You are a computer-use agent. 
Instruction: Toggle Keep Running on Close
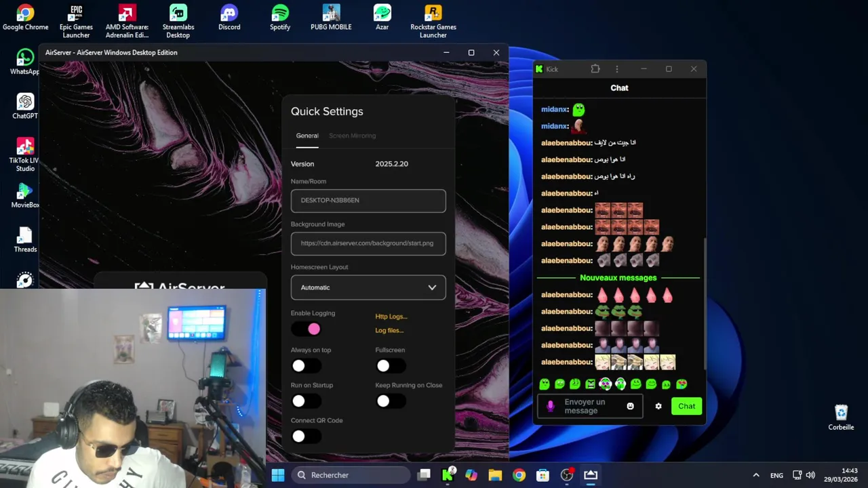click(391, 401)
